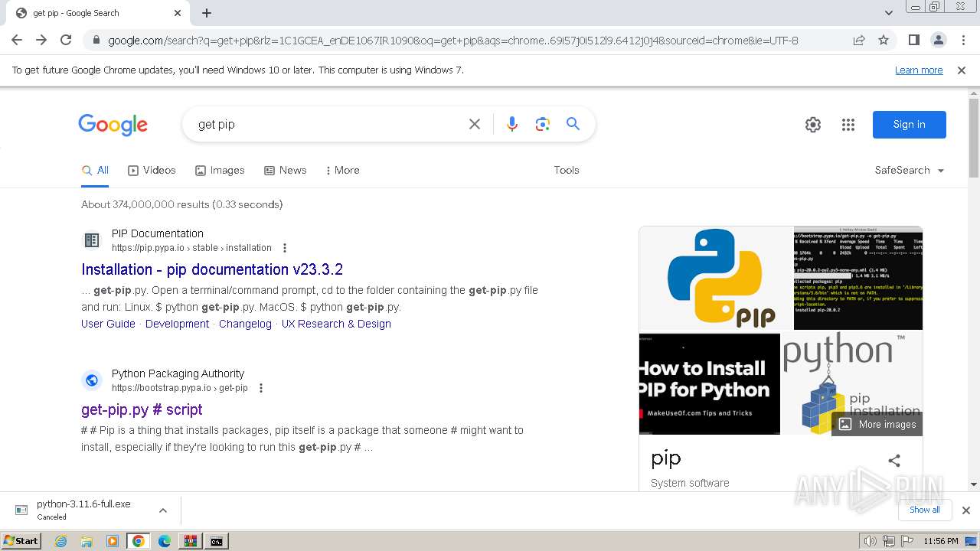Open the command prompt taskbar icon
The height and width of the screenshot is (551, 980).
tap(217, 541)
